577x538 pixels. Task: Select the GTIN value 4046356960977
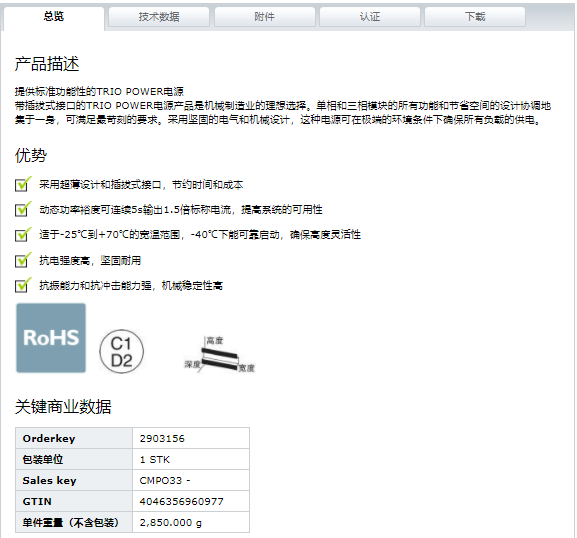click(181, 502)
